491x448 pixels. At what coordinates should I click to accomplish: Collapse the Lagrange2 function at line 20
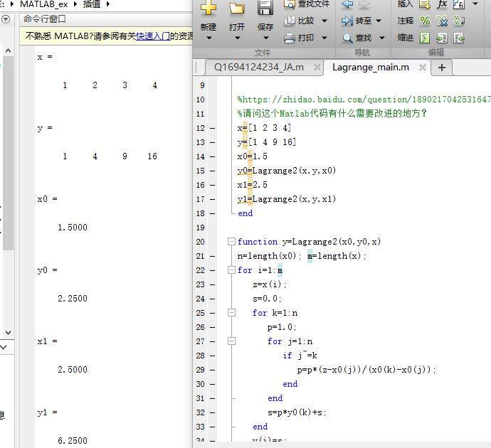(231, 242)
